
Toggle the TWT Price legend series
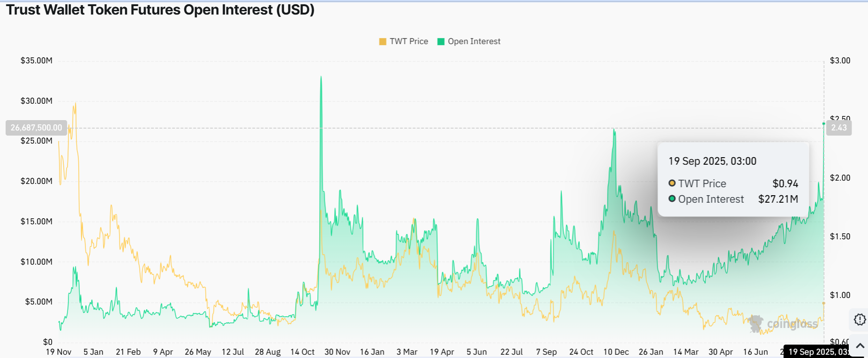coord(404,41)
